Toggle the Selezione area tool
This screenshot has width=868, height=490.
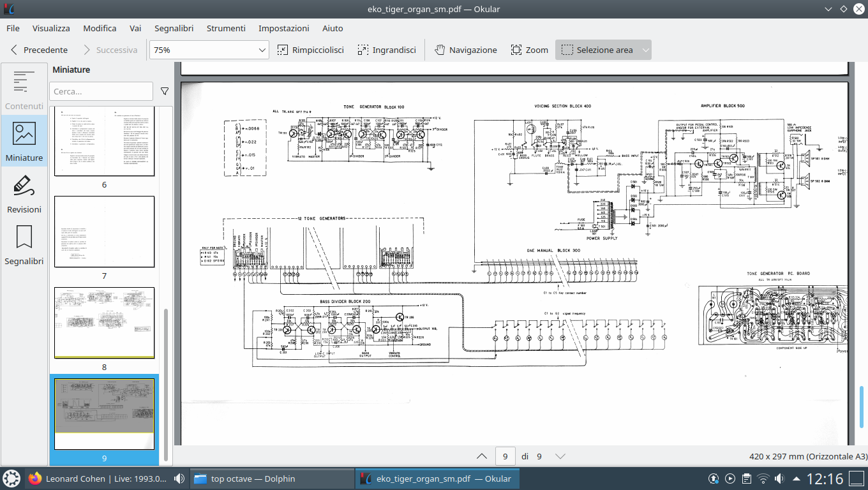(x=597, y=50)
